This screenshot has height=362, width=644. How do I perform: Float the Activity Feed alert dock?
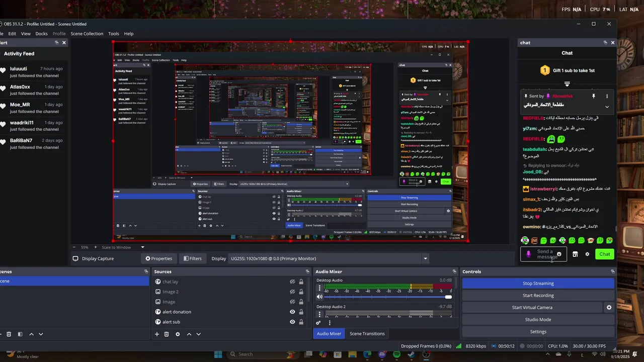click(56, 43)
